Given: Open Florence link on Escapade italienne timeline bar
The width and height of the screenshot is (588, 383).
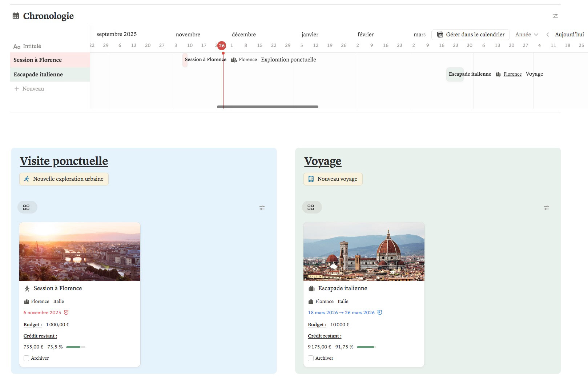Looking at the screenshot, I should (512, 74).
